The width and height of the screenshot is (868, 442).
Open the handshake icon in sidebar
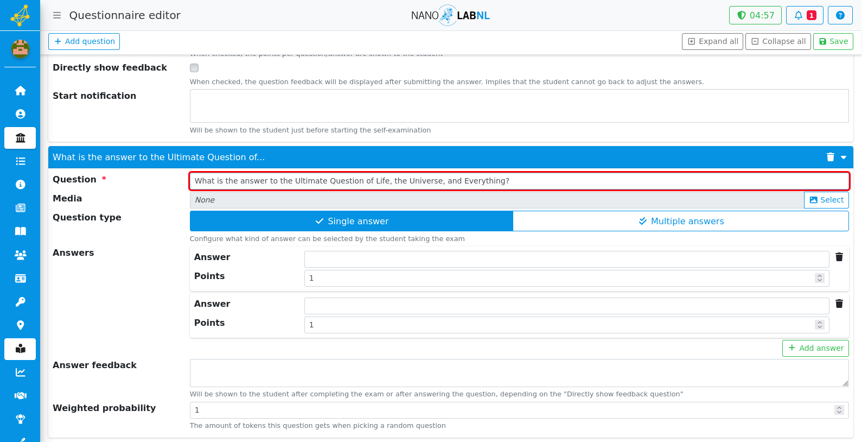tap(21, 396)
